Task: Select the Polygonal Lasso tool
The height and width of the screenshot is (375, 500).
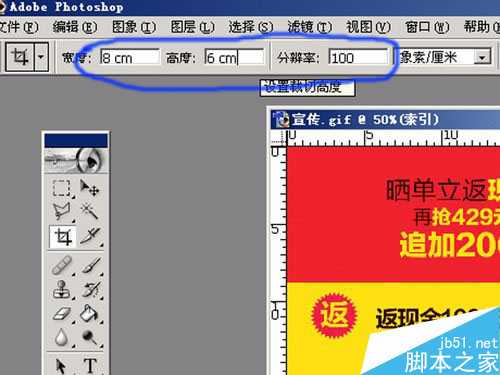Action: click(62, 212)
